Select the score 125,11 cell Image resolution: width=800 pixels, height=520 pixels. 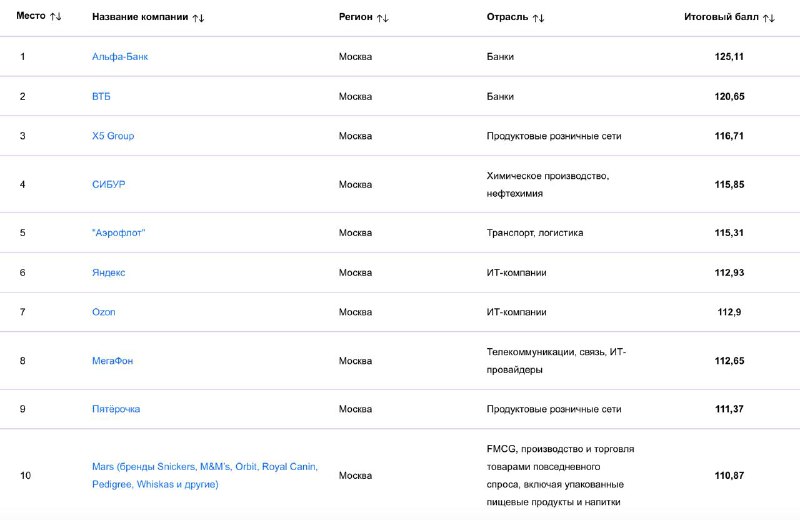[730, 57]
